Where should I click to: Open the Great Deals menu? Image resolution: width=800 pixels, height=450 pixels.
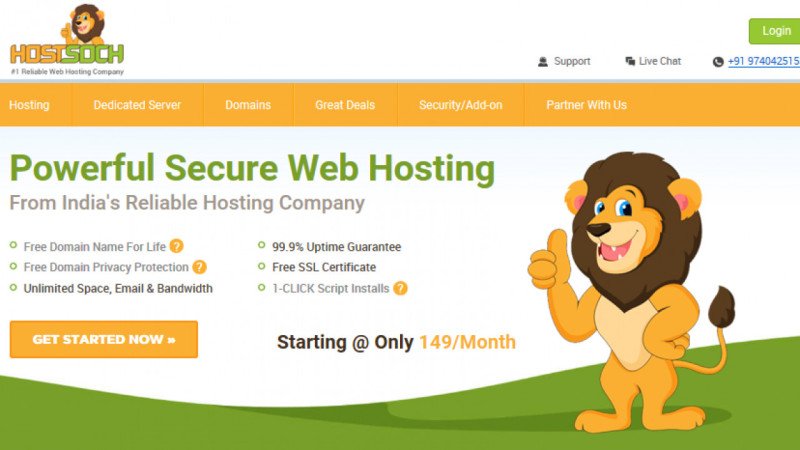coord(345,105)
